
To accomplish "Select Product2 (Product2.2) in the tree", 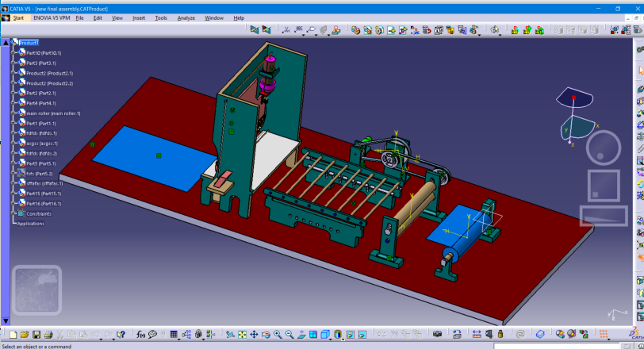I will (50, 83).
